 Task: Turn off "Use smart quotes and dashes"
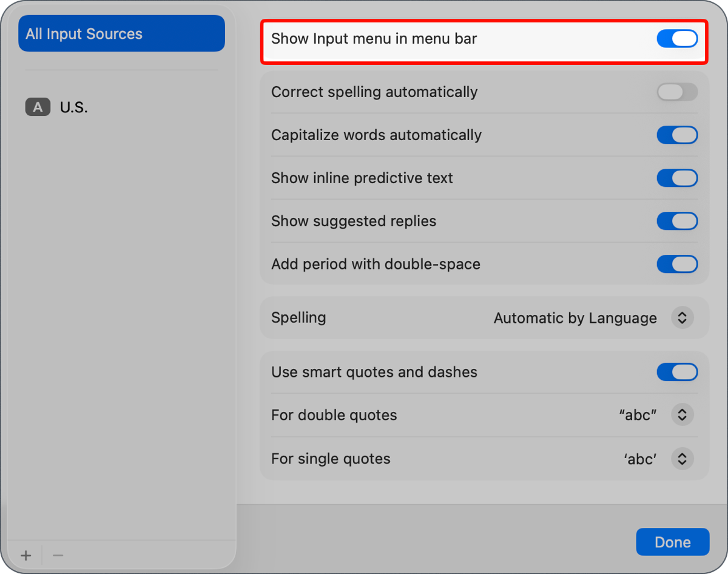tap(677, 372)
